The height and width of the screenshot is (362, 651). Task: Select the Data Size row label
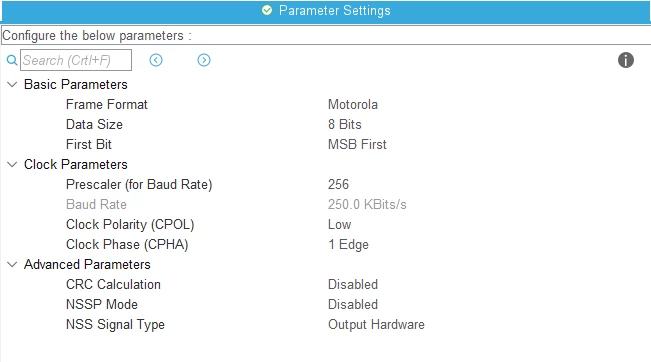click(94, 125)
